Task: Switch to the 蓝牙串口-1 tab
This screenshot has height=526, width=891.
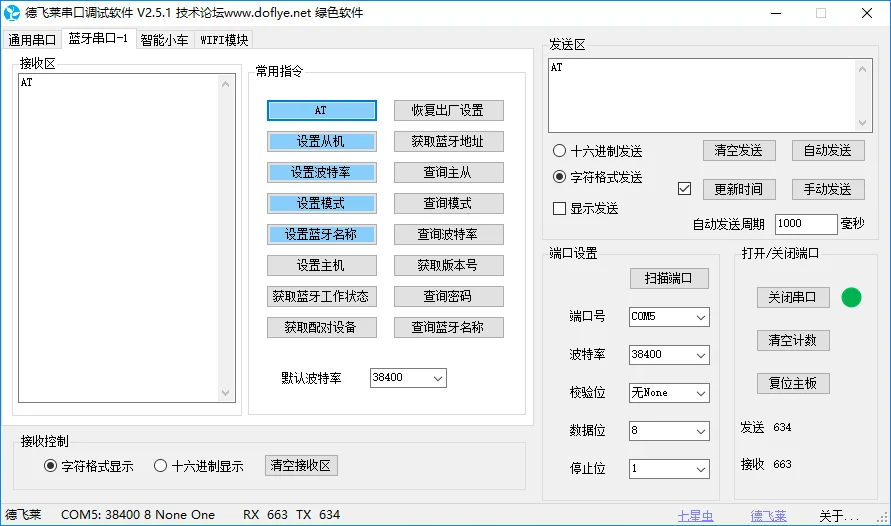Action: 98,39
